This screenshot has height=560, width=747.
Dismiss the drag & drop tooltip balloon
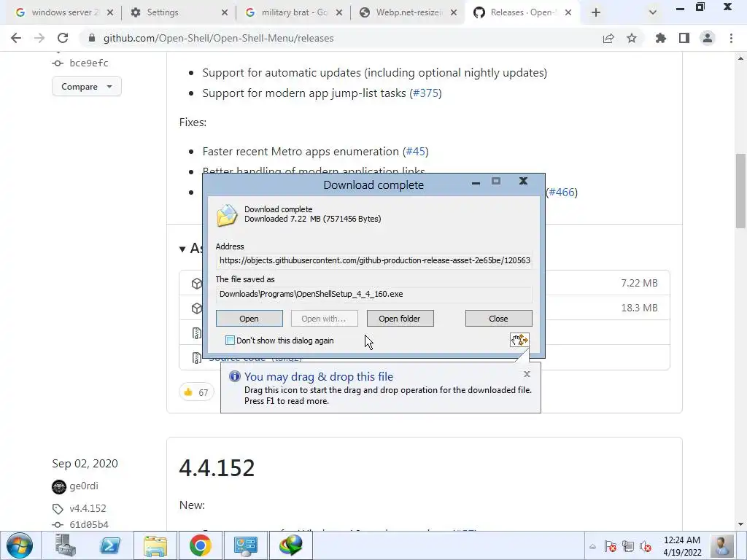click(x=527, y=374)
